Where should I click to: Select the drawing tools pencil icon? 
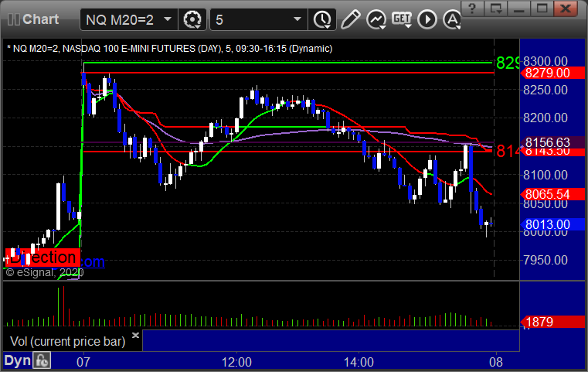350,19
